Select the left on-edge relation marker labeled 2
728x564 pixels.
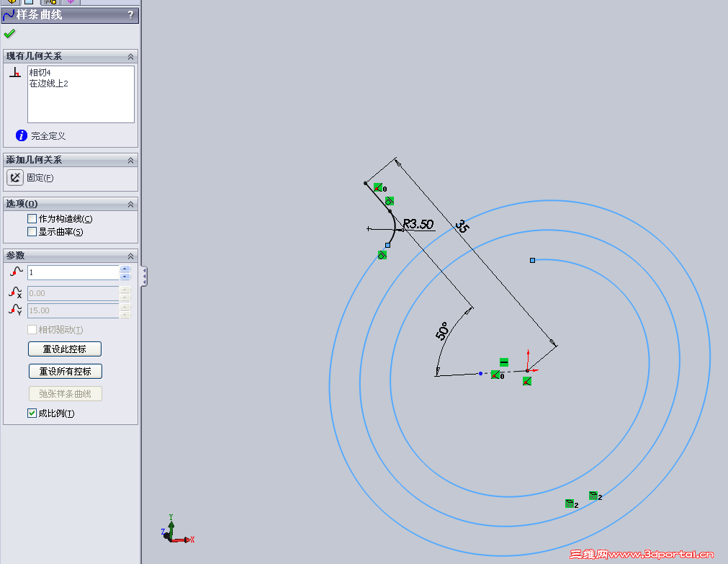[x=569, y=503]
